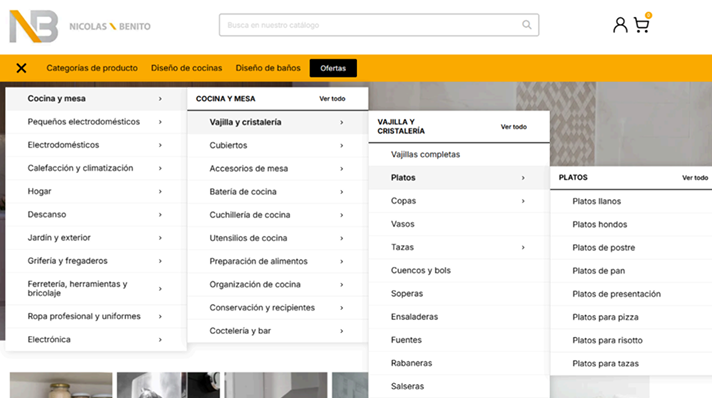Expand Tazas chevron arrow

pos(523,247)
